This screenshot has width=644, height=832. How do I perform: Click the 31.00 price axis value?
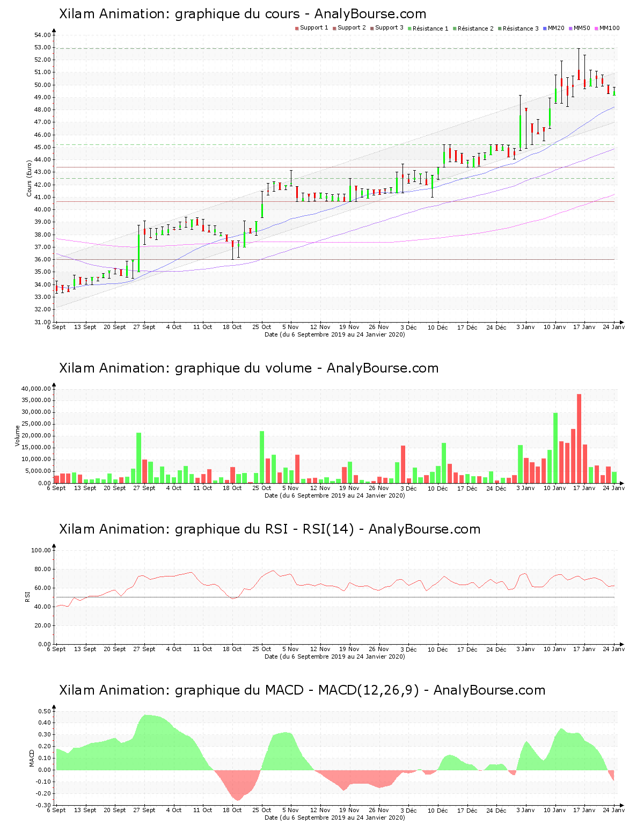click(x=42, y=322)
